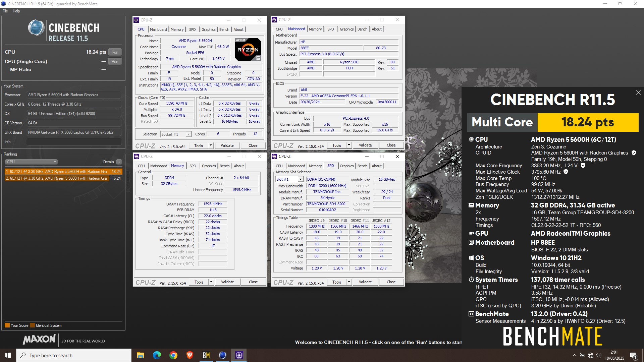Switch to BenchMate taskbar icon
The height and width of the screenshot is (362, 644).
click(206, 355)
